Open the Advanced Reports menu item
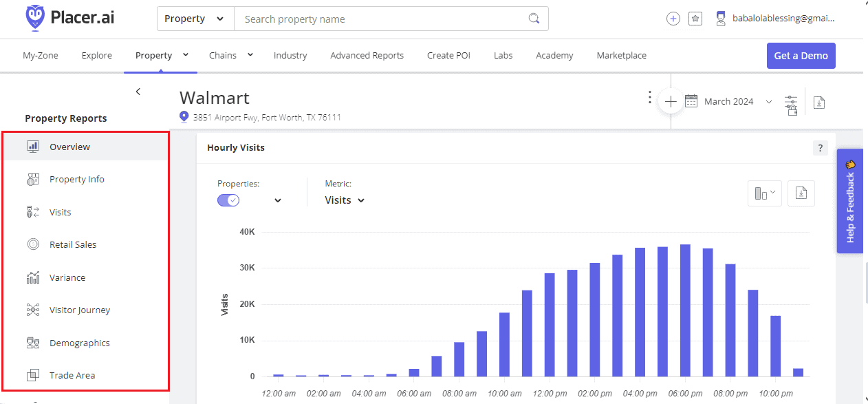This screenshot has height=404, width=868. pos(367,55)
